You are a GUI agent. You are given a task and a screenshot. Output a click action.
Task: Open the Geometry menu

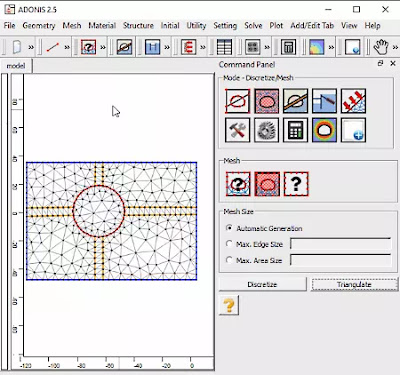tap(39, 26)
